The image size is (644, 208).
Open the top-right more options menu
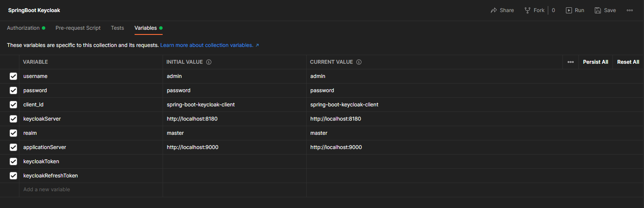tap(630, 10)
